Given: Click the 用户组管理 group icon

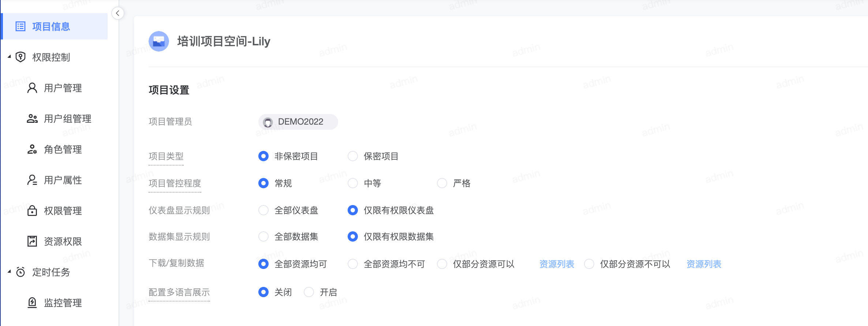Looking at the screenshot, I should (32, 118).
